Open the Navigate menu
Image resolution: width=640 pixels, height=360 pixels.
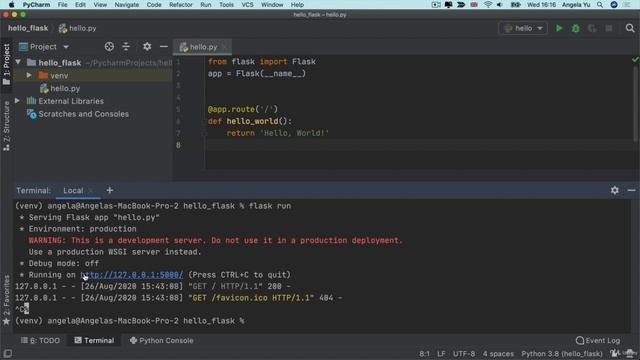tap(127, 4)
